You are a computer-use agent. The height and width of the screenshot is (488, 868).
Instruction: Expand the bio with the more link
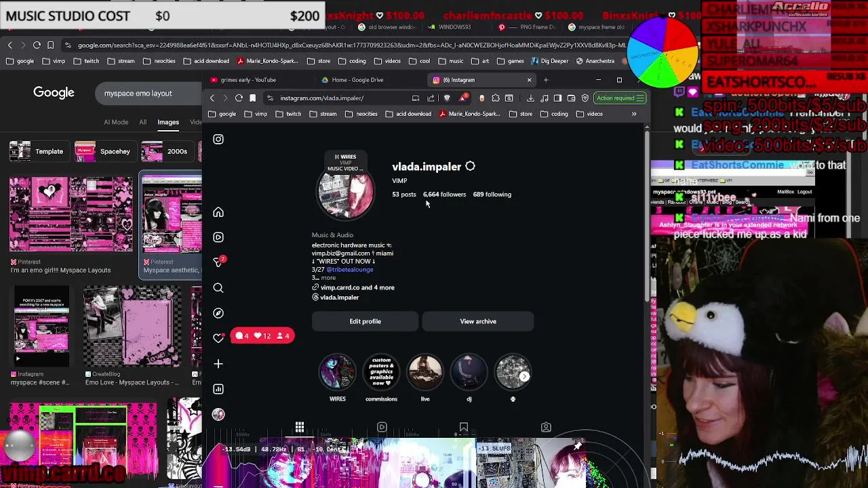point(328,278)
